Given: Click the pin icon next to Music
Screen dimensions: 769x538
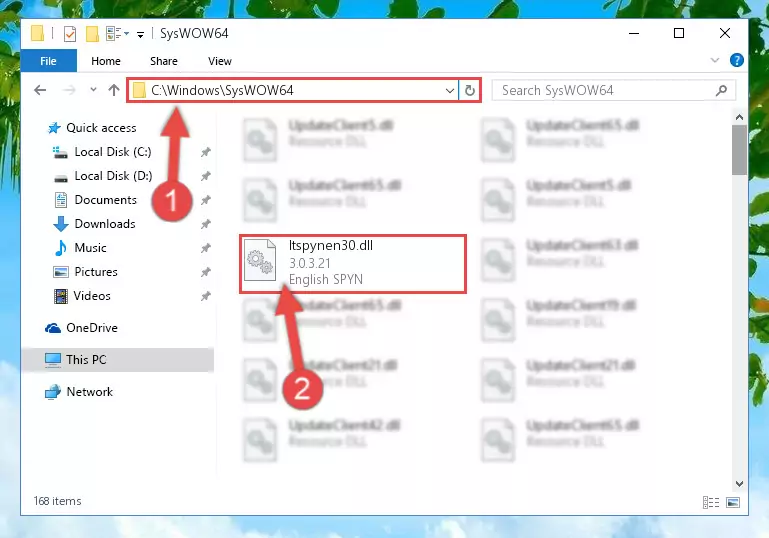Looking at the screenshot, I should pyautogui.click(x=205, y=248).
